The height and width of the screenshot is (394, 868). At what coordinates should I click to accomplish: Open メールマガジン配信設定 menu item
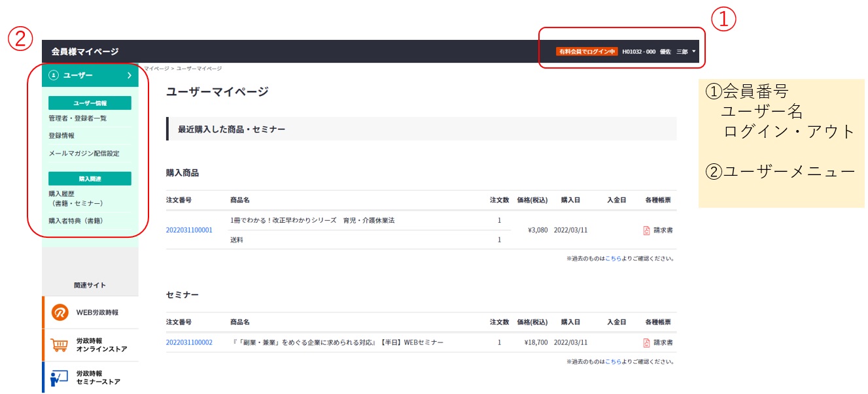84,154
